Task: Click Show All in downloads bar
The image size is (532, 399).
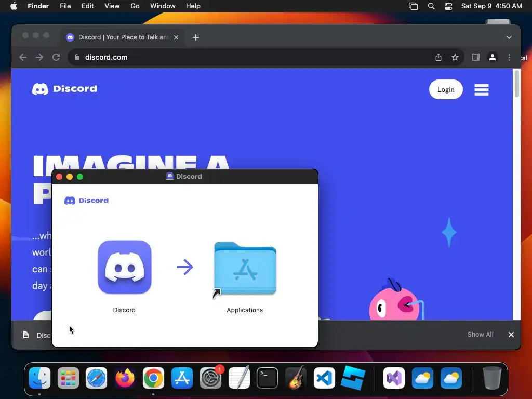Action: tap(480, 335)
